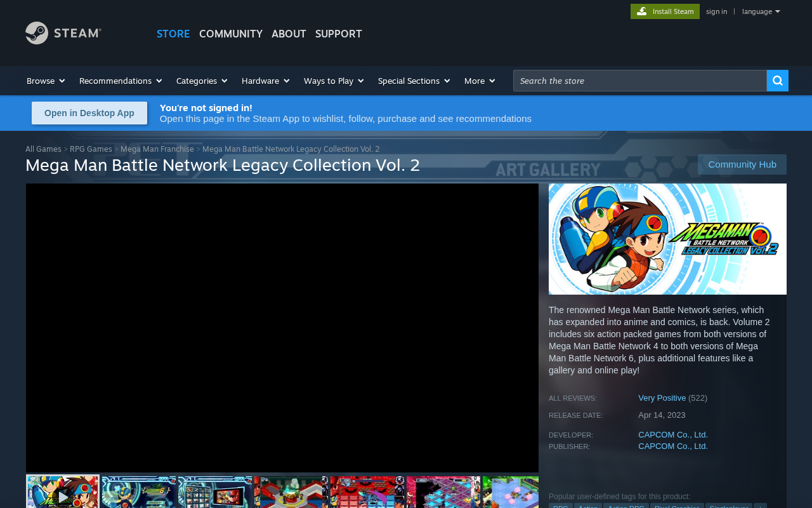Viewport: 812px width, 508px height.
Task: Click the Legacy Collection Vol. 2 breadcrumb
Action: tap(291, 149)
